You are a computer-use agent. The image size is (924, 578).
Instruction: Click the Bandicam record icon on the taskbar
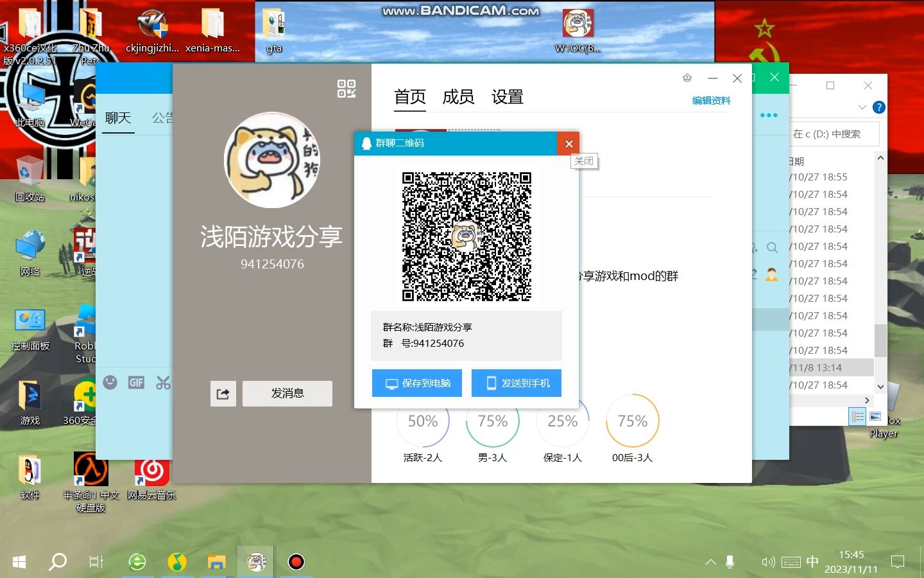point(296,562)
